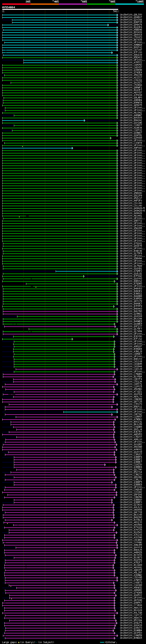Click the short cyan alignment bar for A7R5T2
Screen dimensions: 146x644
pos(71,63)
